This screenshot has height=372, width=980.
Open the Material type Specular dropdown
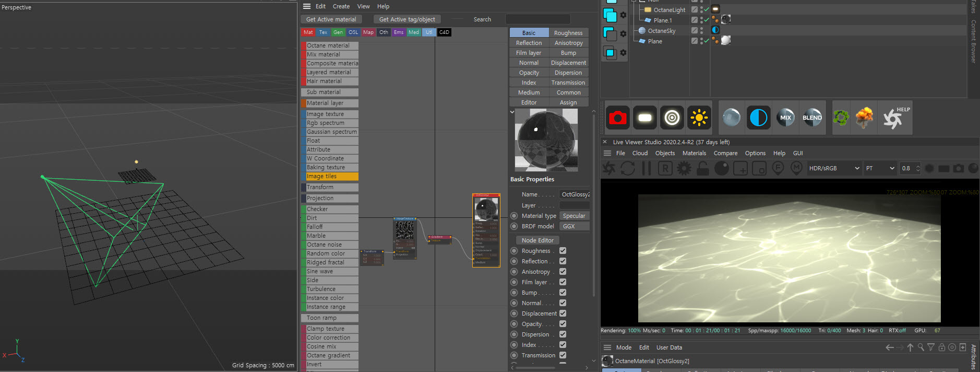click(x=575, y=216)
